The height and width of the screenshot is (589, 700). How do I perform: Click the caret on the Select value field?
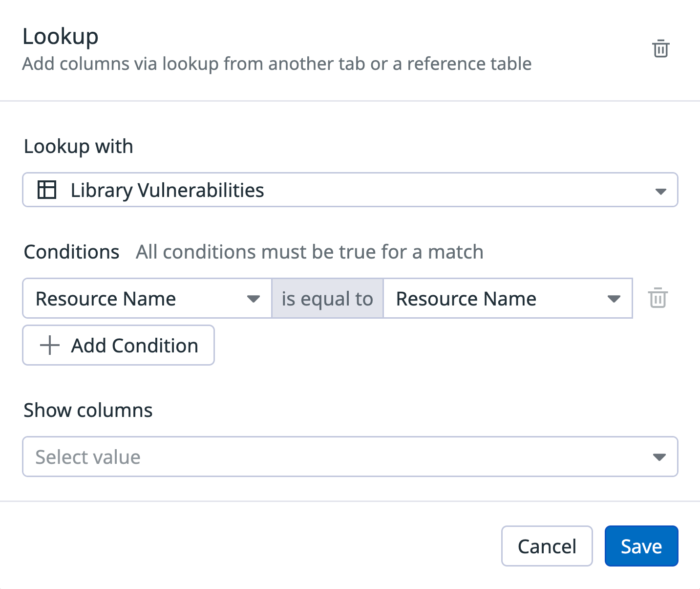[x=659, y=457]
